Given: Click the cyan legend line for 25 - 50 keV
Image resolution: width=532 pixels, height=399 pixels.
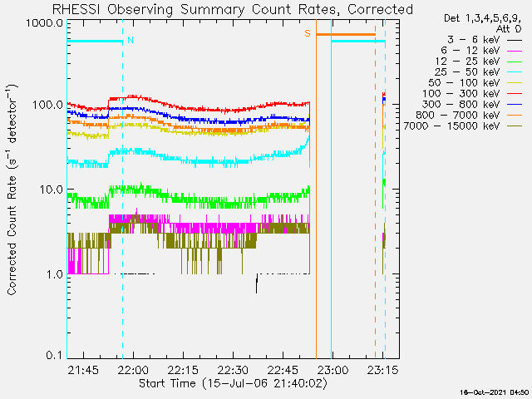Looking at the screenshot, I should 515,73.
